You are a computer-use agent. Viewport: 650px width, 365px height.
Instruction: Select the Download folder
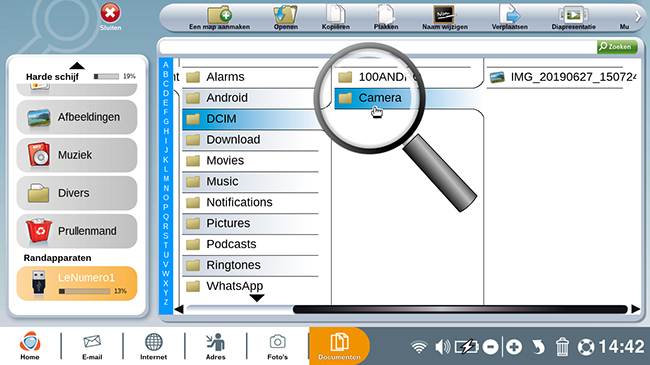250,140
